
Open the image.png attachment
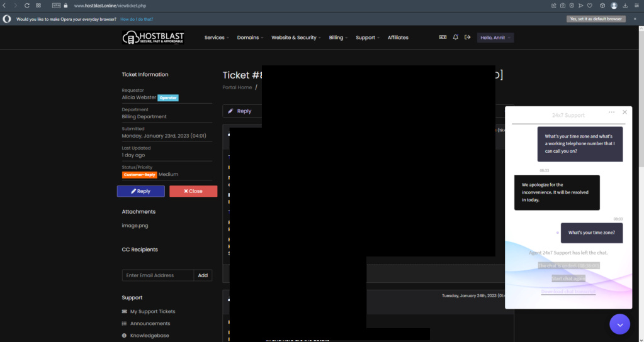(x=135, y=226)
